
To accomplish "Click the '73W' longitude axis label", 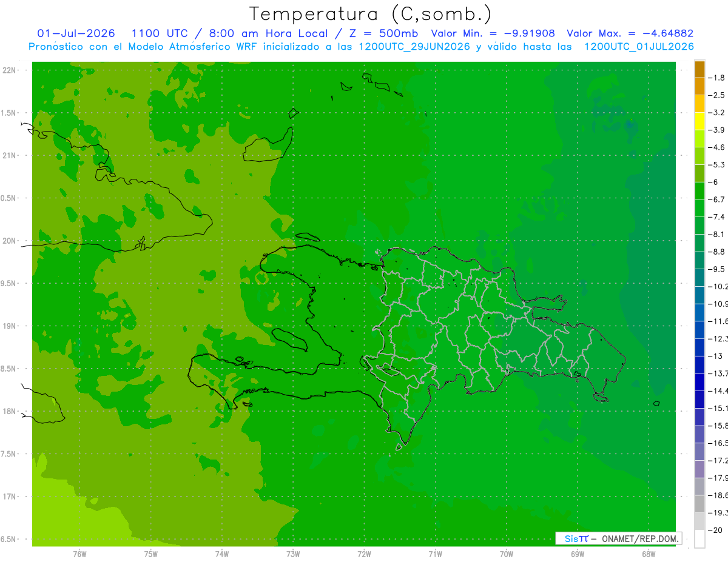I will coord(293,554).
